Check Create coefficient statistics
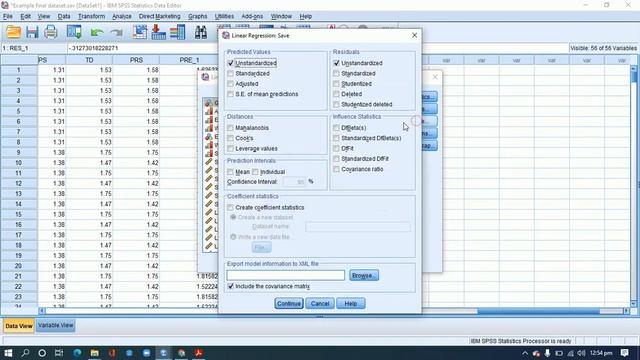This screenshot has width=640, height=360. pyautogui.click(x=231, y=207)
